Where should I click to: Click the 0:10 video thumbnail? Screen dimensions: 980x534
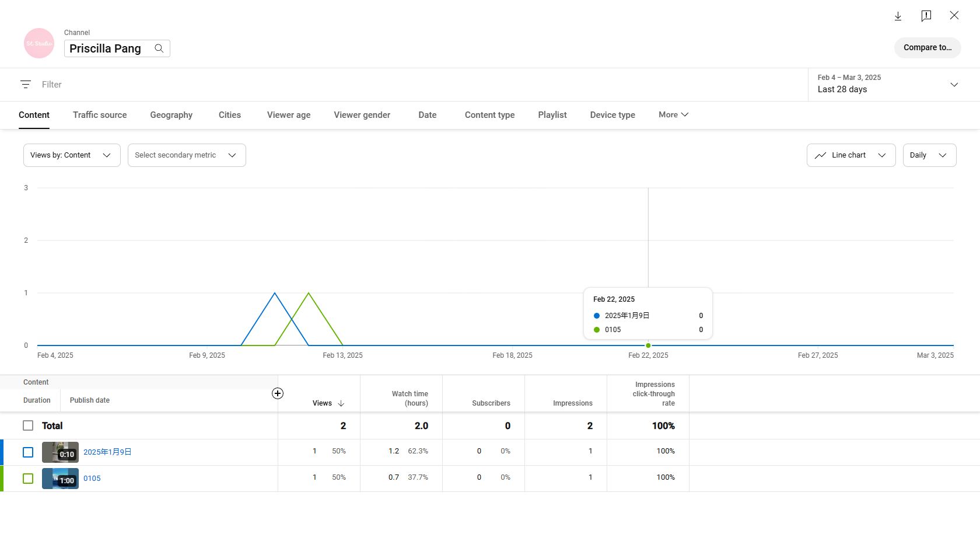point(60,452)
